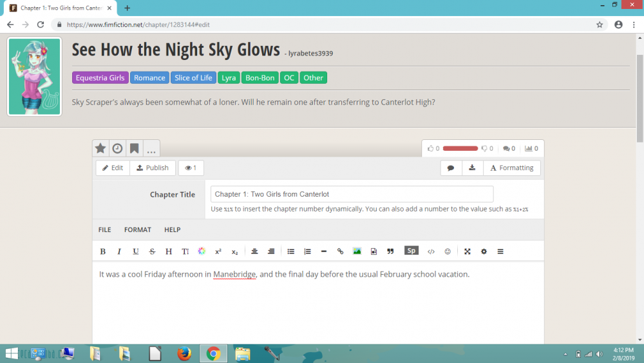Insert a bulleted list
644x363 pixels.
tap(290, 251)
